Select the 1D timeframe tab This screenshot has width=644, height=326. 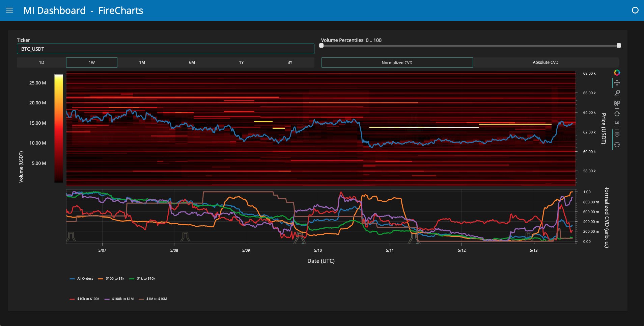coord(41,62)
